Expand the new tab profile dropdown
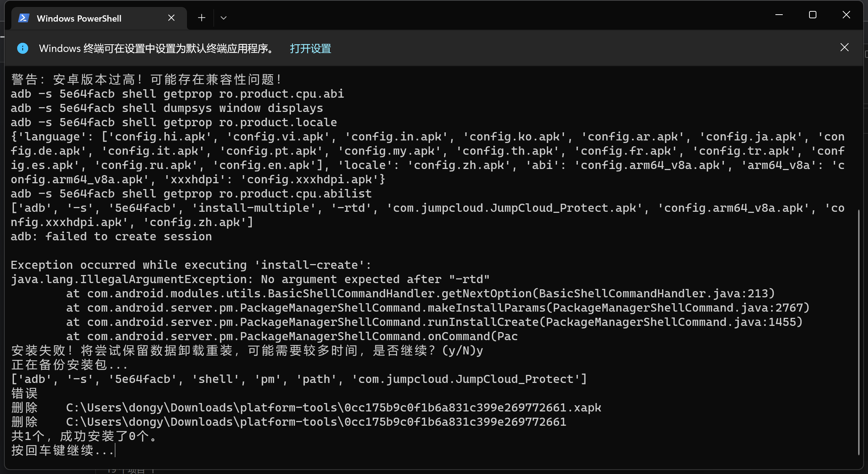The width and height of the screenshot is (868, 474). [224, 18]
